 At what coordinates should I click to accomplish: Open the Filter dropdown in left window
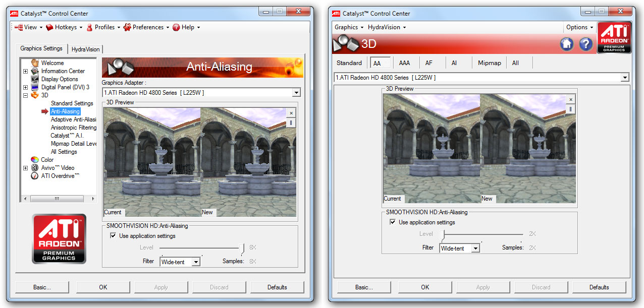click(196, 262)
